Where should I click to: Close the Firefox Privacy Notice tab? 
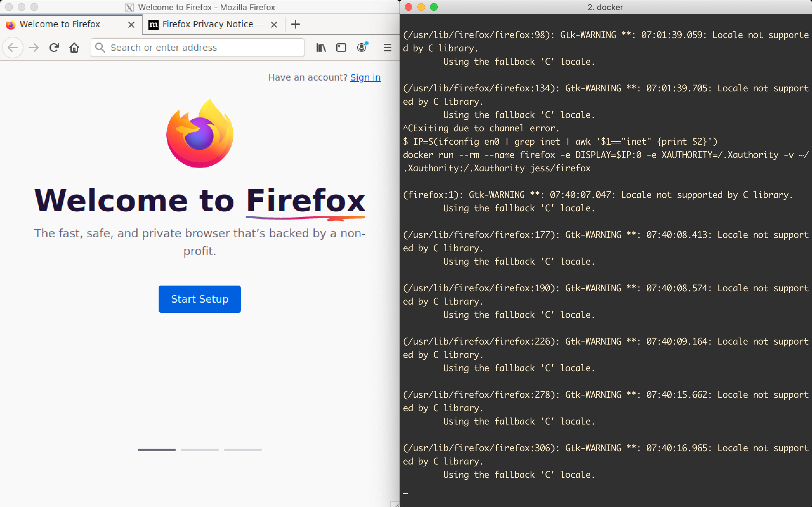point(274,24)
